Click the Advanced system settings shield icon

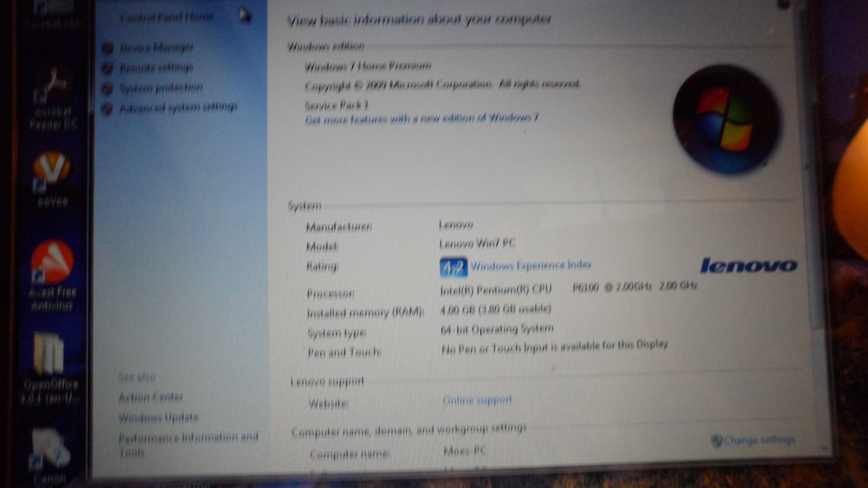107,108
